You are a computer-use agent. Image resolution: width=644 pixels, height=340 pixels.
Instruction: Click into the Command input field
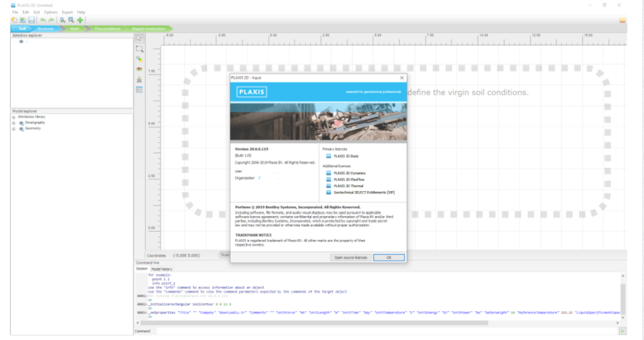pos(386,331)
